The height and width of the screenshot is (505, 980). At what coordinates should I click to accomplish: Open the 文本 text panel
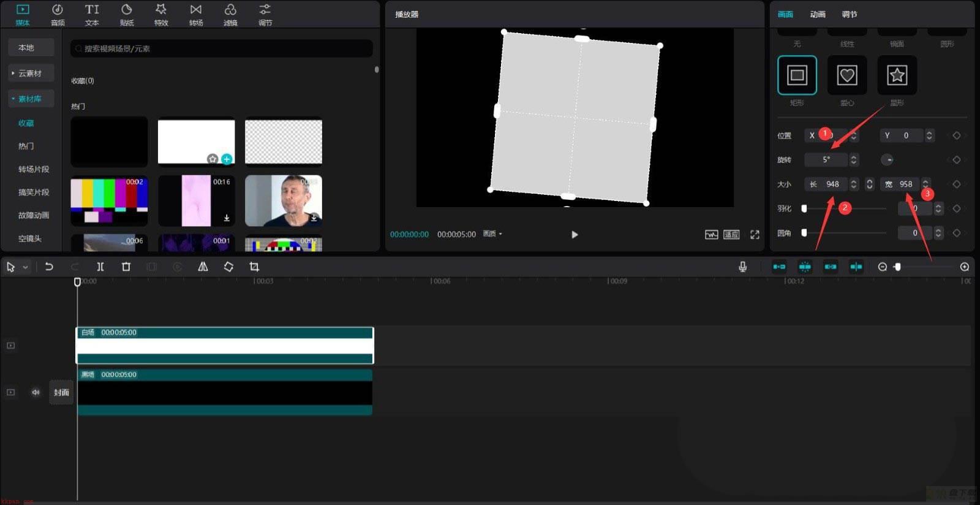click(92, 15)
